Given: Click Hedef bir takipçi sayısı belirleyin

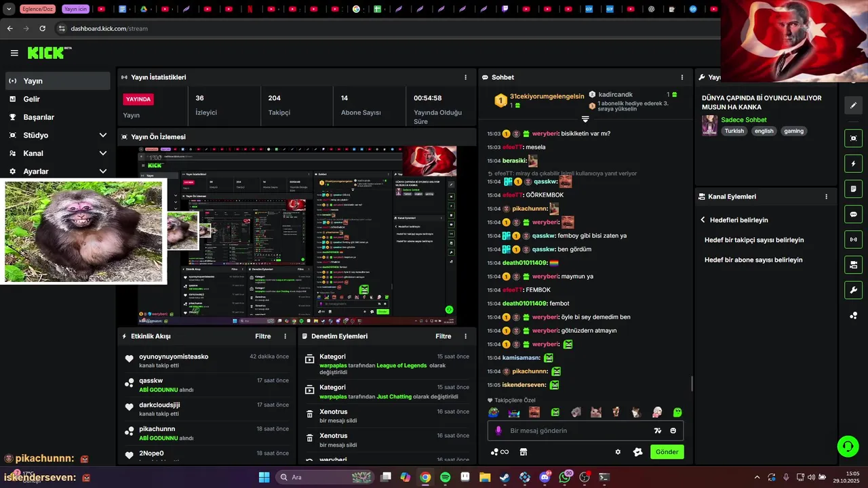Looking at the screenshot, I should coord(754,240).
